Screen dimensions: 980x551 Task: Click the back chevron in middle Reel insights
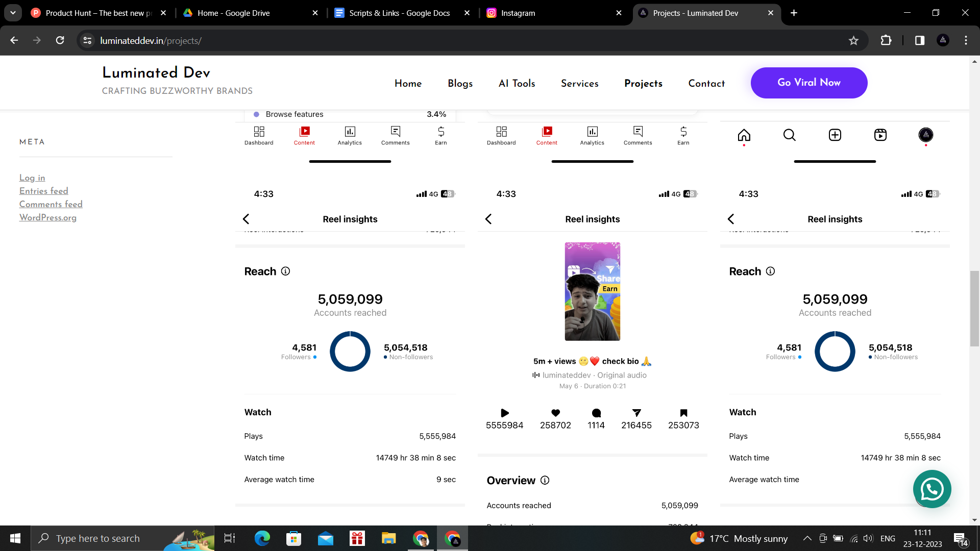488,219
